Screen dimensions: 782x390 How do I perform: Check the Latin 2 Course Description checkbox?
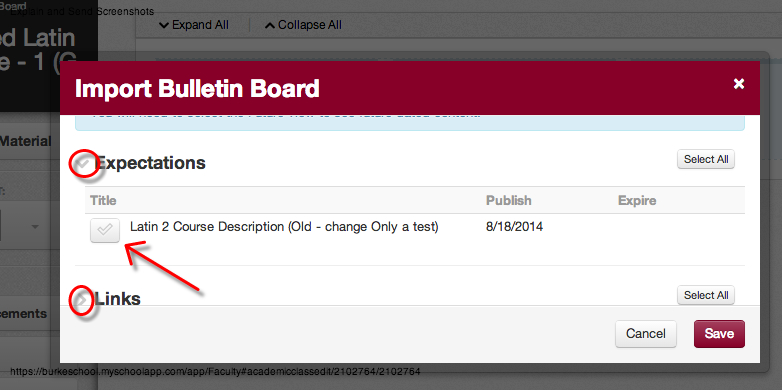(105, 230)
